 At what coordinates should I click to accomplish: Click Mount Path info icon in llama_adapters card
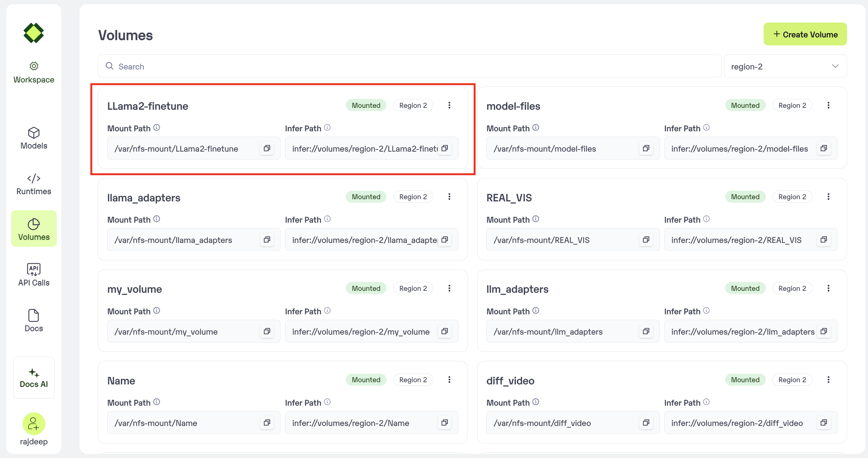(157, 219)
